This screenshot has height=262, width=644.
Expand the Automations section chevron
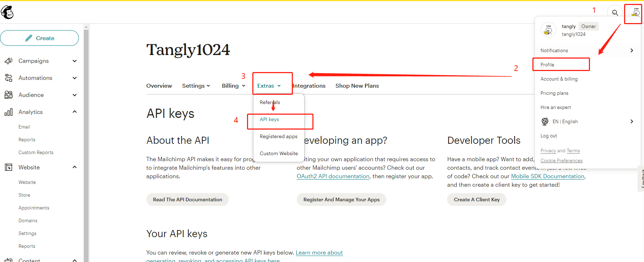tap(75, 78)
